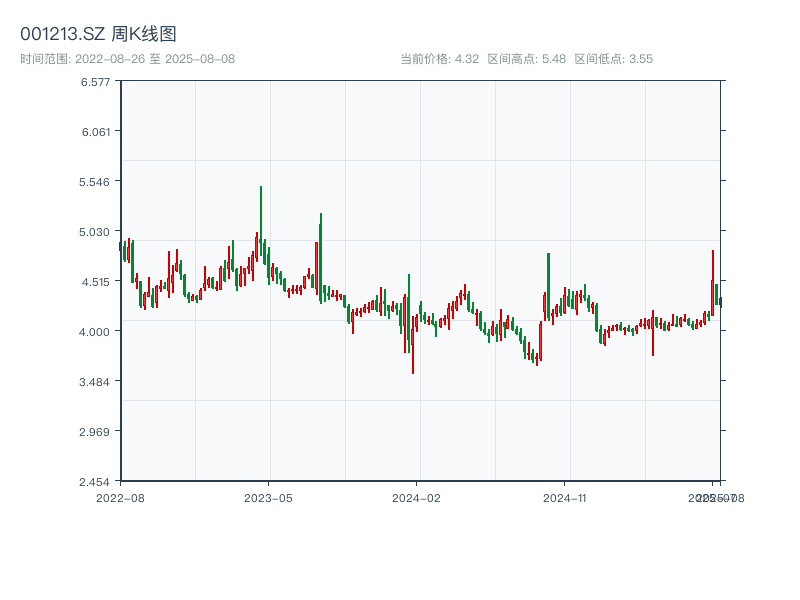Click the 时间范围 date range text
This screenshot has height=600, width=800.
click(x=127, y=59)
